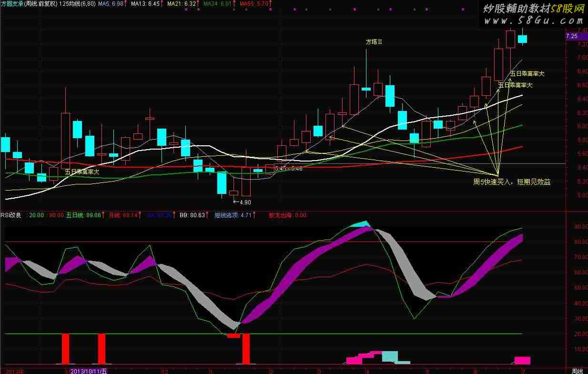This screenshot has height=374, width=588.
Task: Click the 周5快速买入 annotation text
Action: (x=511, y=182)
